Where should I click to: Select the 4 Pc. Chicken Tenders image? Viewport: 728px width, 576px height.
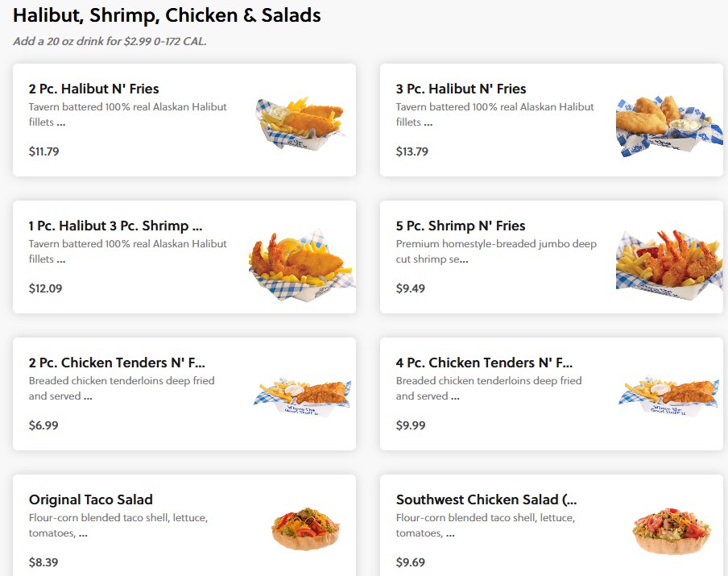(668, 394)
